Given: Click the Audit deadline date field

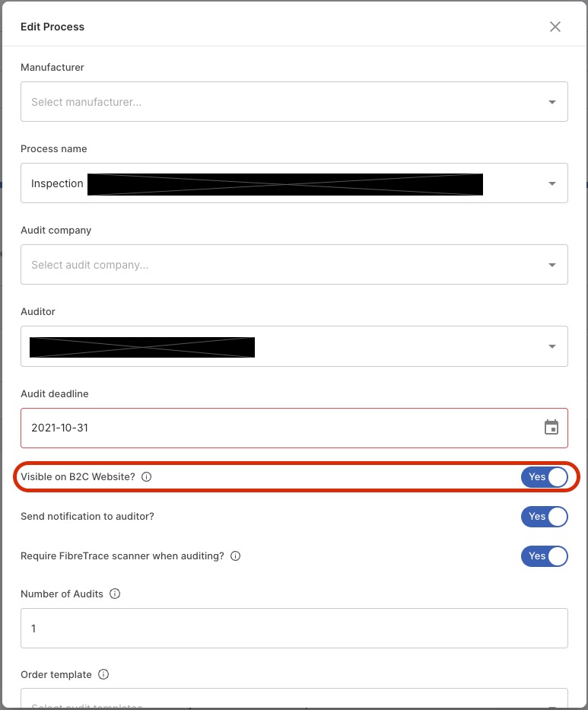Looking at the screenshot, I should click(294, 428).
